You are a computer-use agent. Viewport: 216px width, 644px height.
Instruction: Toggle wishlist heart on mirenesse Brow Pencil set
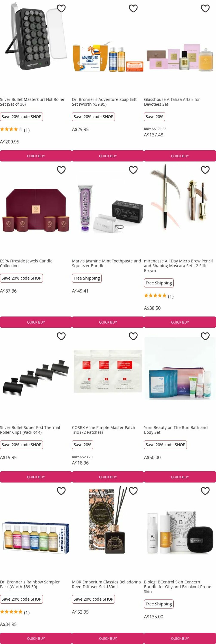(205, 170)
